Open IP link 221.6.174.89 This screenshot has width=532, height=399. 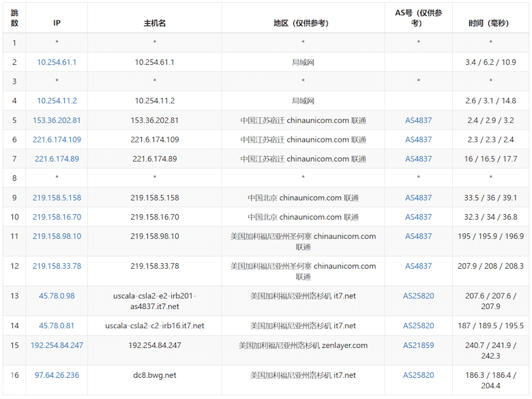point(57,159)
